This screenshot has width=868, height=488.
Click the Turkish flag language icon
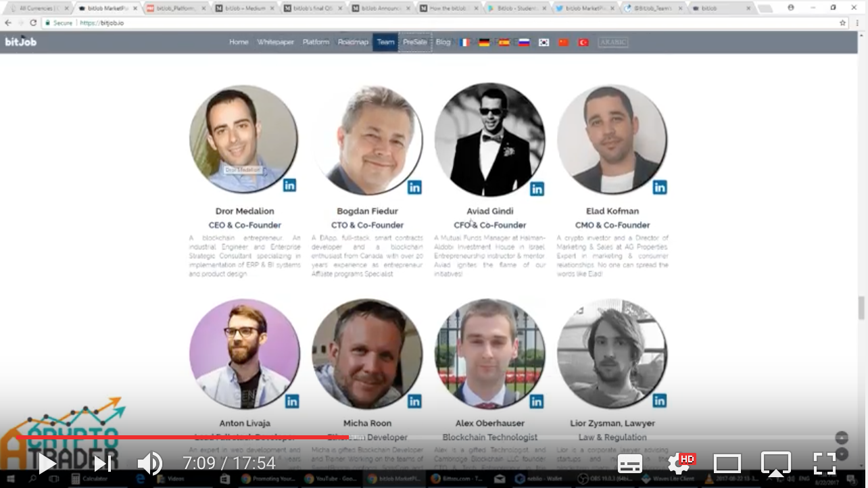(x=583, y=42)
